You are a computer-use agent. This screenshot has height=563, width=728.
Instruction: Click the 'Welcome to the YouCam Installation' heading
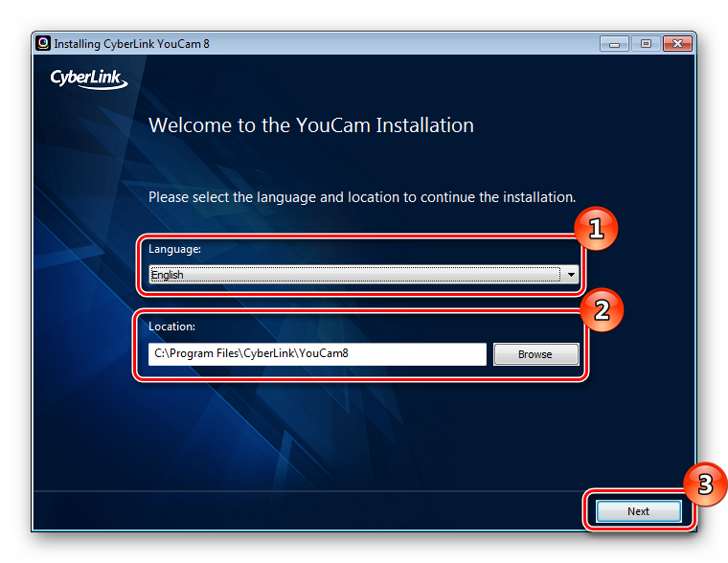click(x=311, y=125)
